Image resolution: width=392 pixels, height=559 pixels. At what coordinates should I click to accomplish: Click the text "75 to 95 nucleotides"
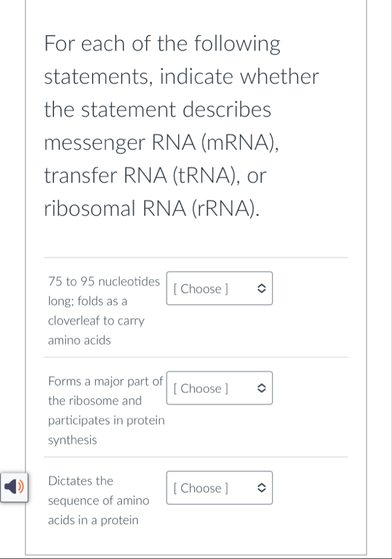pos(104,281)
